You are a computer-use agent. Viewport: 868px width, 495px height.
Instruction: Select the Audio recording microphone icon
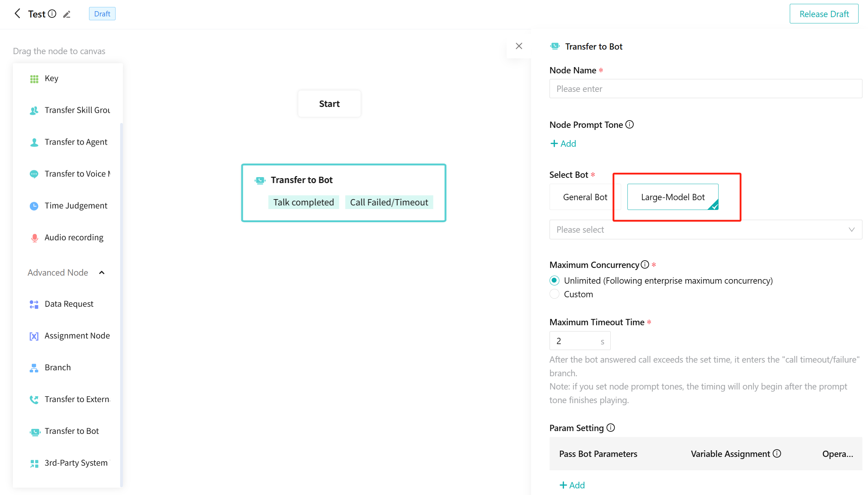click(x=34, y=238)
